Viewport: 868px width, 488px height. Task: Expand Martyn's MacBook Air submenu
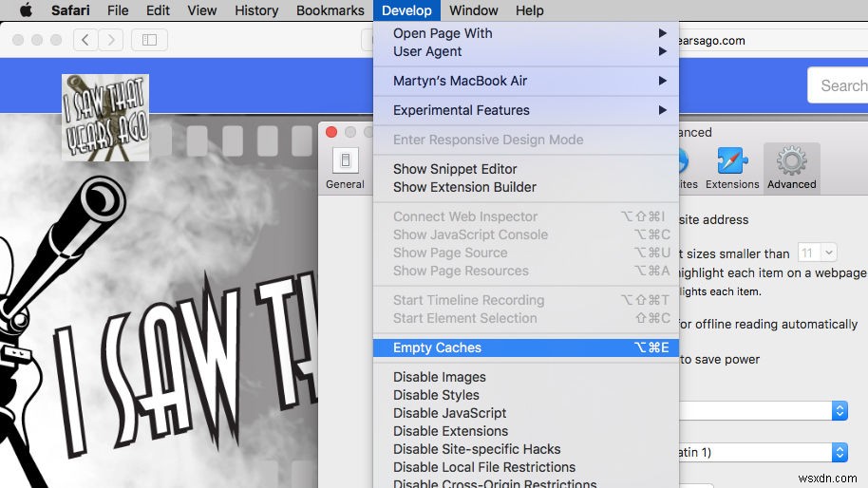526,81
